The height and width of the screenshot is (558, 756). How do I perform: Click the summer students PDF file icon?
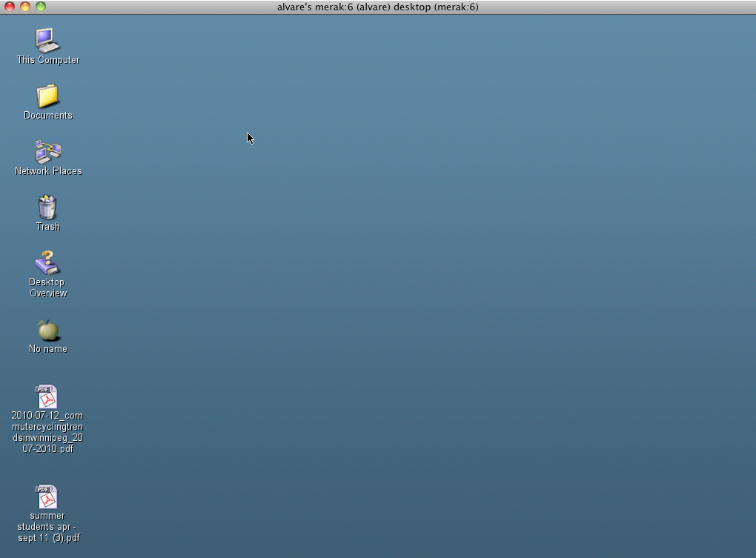[x=47, y=496]
